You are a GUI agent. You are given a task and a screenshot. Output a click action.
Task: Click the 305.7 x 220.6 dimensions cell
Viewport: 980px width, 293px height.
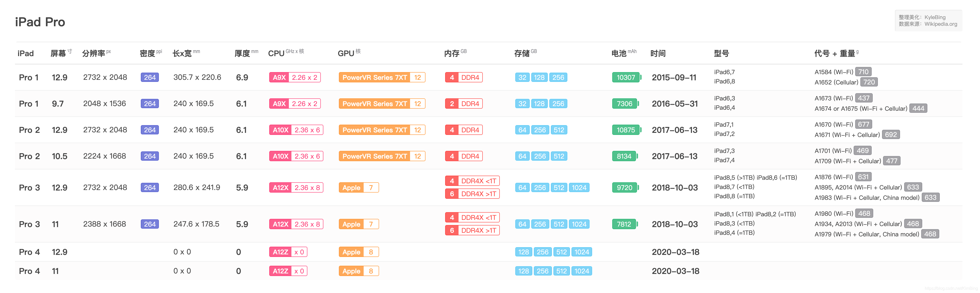coord(197,77)
